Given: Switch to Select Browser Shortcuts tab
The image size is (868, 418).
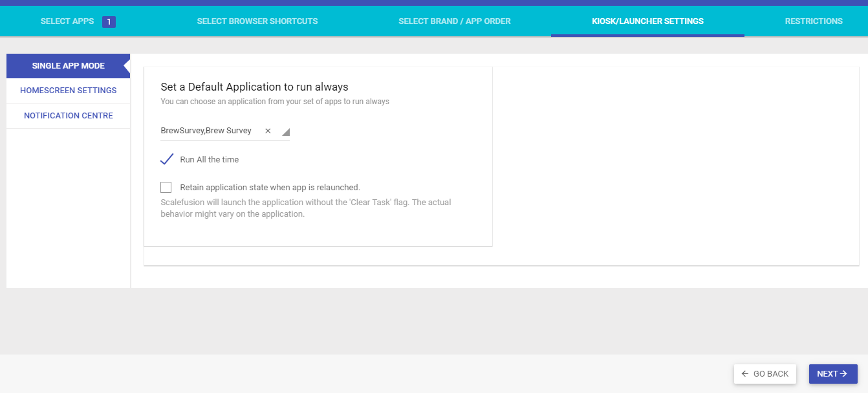Looking at the screenshot, I should [x=257, y=21].
